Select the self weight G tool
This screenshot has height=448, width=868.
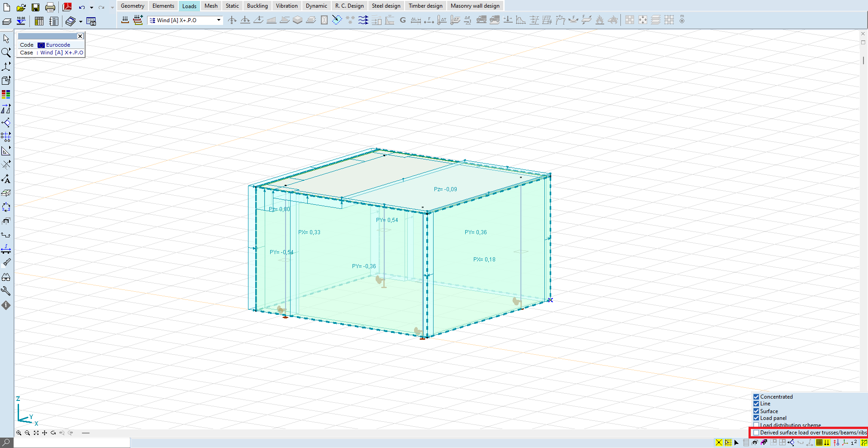403,20
